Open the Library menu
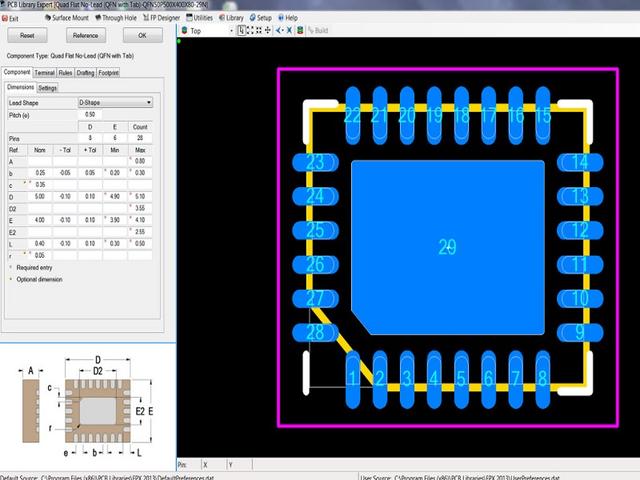The image size is (640, 480). [x=234, y=18]
